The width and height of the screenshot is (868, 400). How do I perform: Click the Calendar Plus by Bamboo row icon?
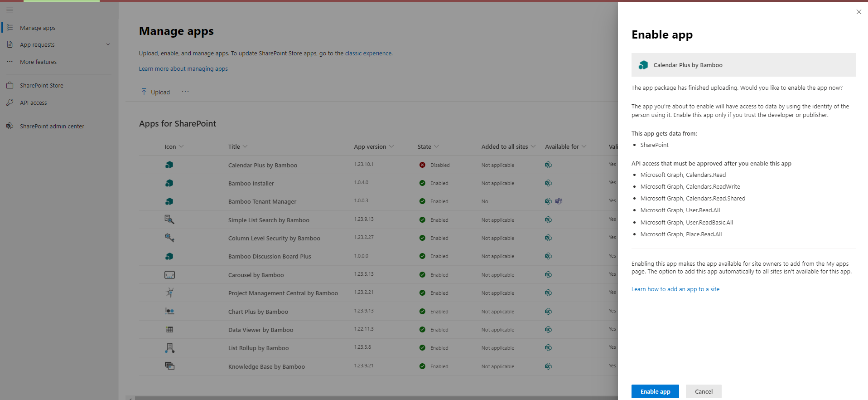(169, 165)
